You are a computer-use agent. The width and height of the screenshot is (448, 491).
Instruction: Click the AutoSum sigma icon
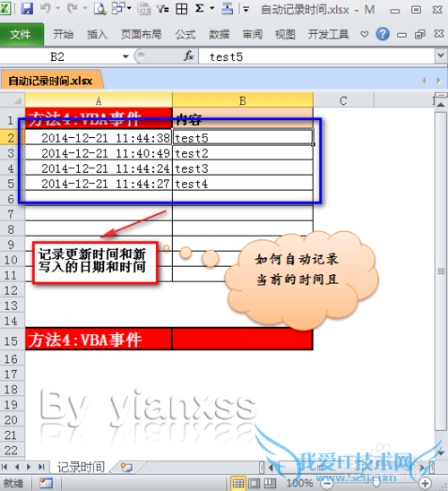200,8
